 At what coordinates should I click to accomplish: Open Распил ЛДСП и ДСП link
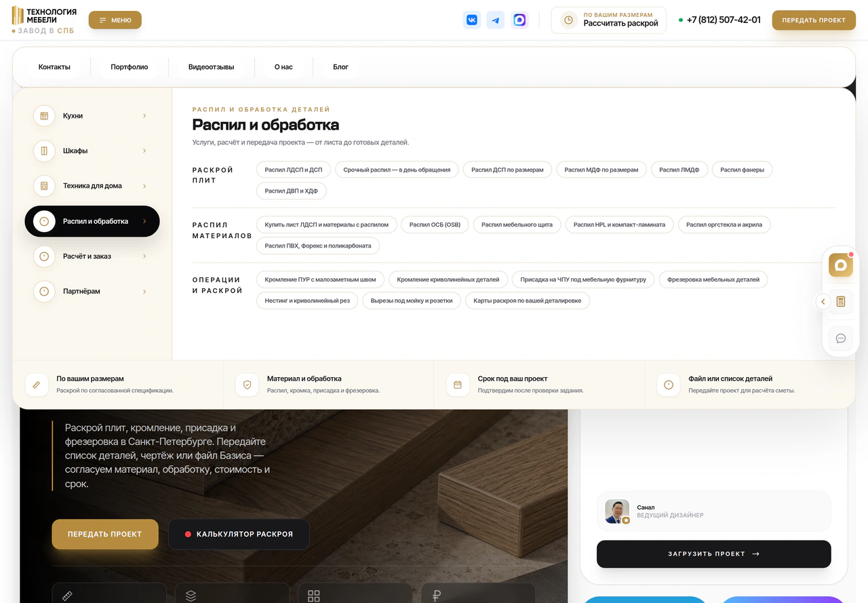[294, 170]
